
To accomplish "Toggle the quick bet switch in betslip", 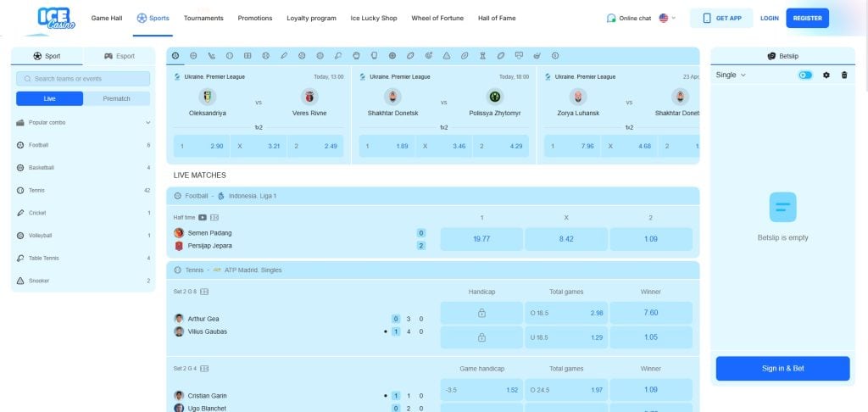I will [x=805, y=75].
